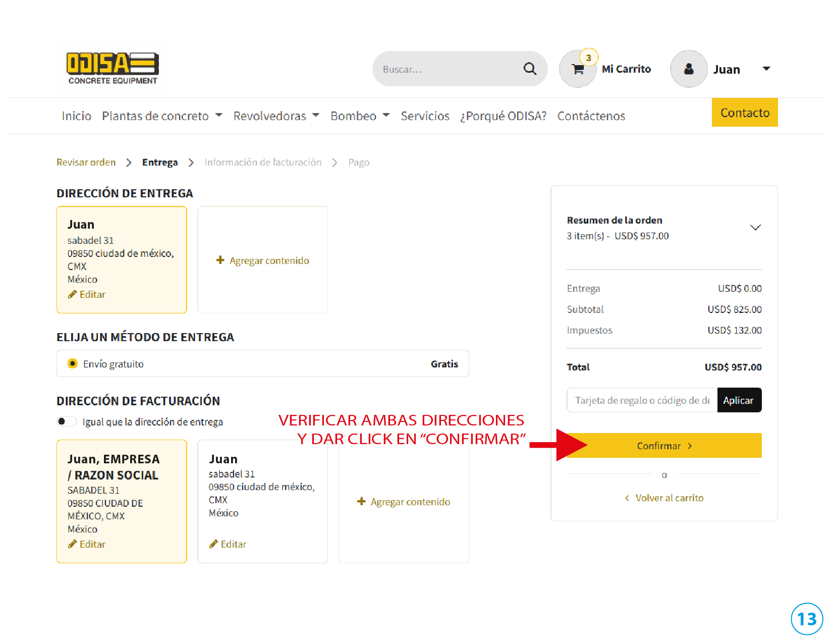833x644 pixels.
Task: Click the Impuestos USD$ 132.00 value
Action: 735,330
